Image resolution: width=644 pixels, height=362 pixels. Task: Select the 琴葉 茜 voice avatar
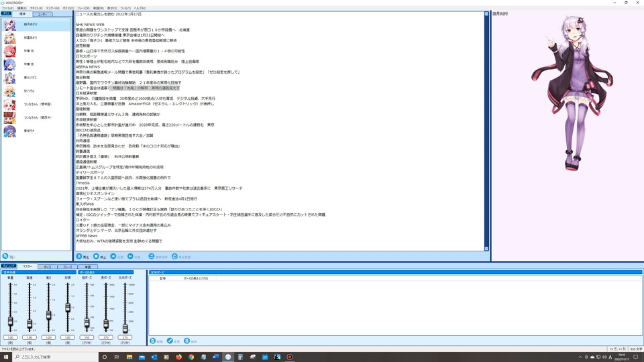[9, 51]
